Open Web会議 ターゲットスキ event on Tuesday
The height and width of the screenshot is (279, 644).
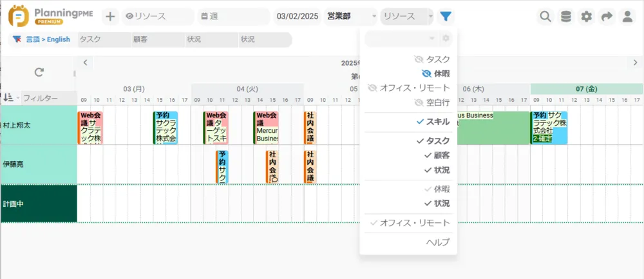[x=216, y=128]
